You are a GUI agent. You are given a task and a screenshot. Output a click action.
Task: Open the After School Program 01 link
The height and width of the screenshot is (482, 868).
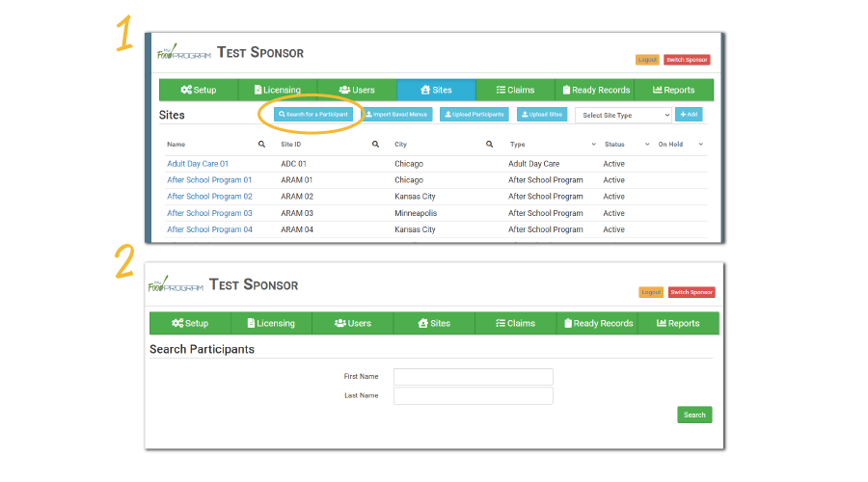[209, 180]
